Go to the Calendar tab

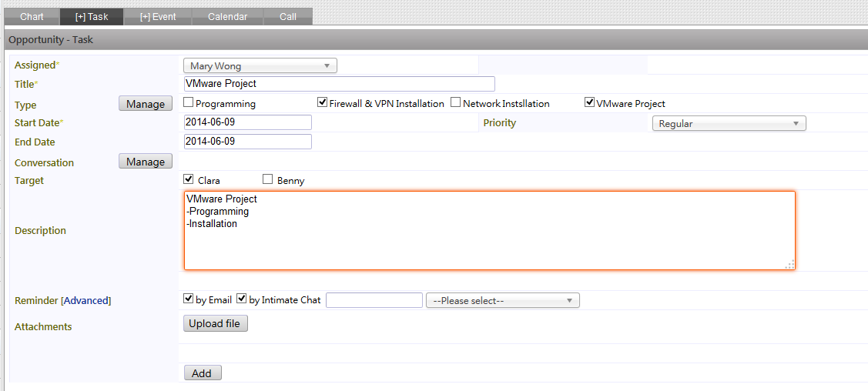click(x=227, y=17)
